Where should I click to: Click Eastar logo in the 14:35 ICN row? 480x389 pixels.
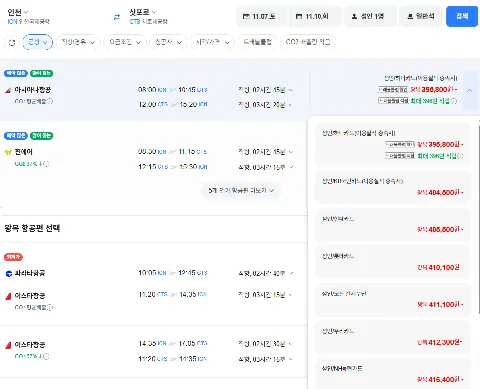[x=8, y=345]
